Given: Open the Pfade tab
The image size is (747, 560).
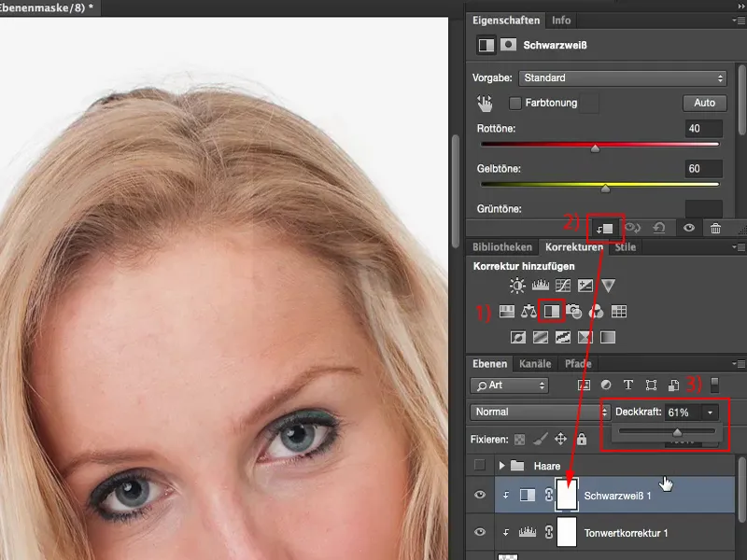Looking at the screenshot, I should click(x=578, y=364).
